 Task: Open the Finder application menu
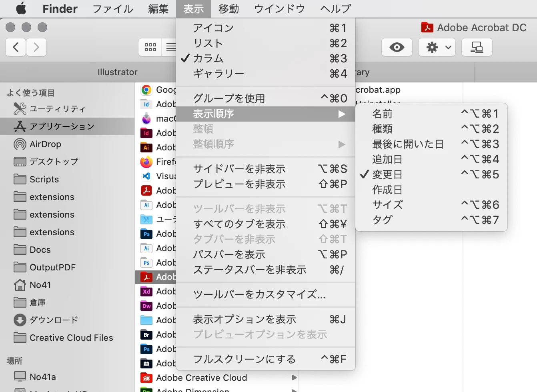(60, 8)
